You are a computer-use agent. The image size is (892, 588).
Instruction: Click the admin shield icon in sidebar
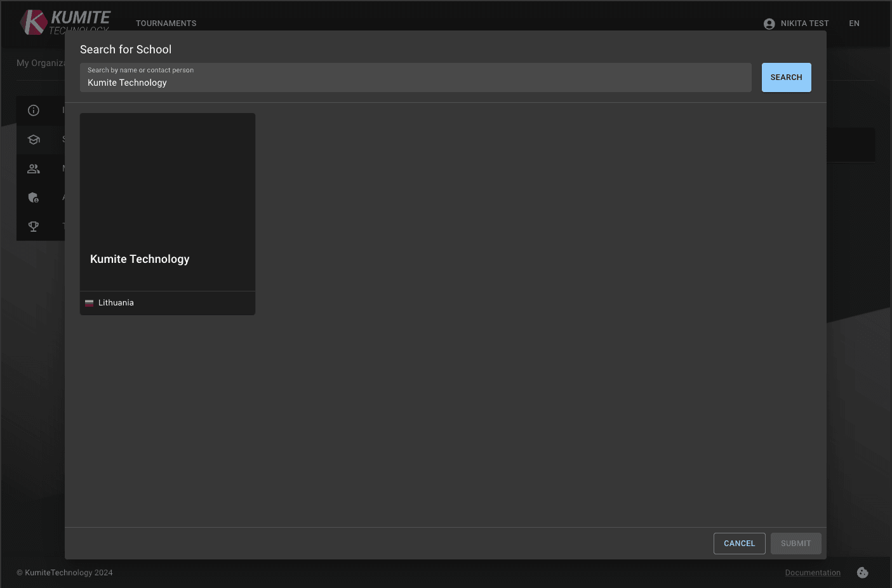point(34,197)
